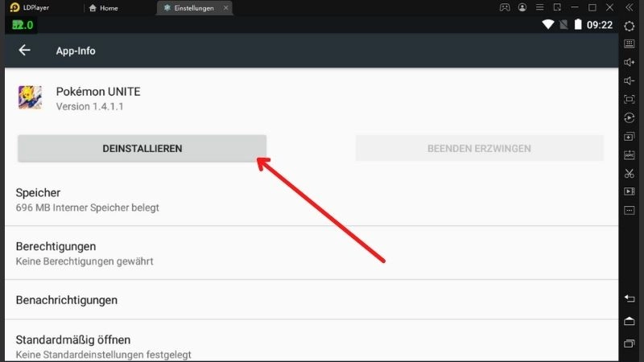Switch to the Home tab
The image size is (644, 362).
coord(104,8)
